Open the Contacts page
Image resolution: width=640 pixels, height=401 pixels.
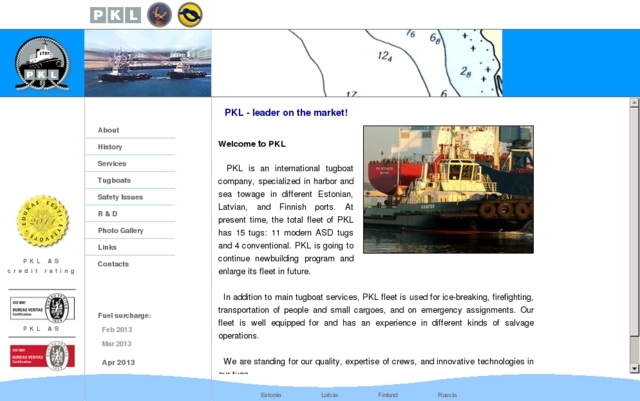(113, 264)
